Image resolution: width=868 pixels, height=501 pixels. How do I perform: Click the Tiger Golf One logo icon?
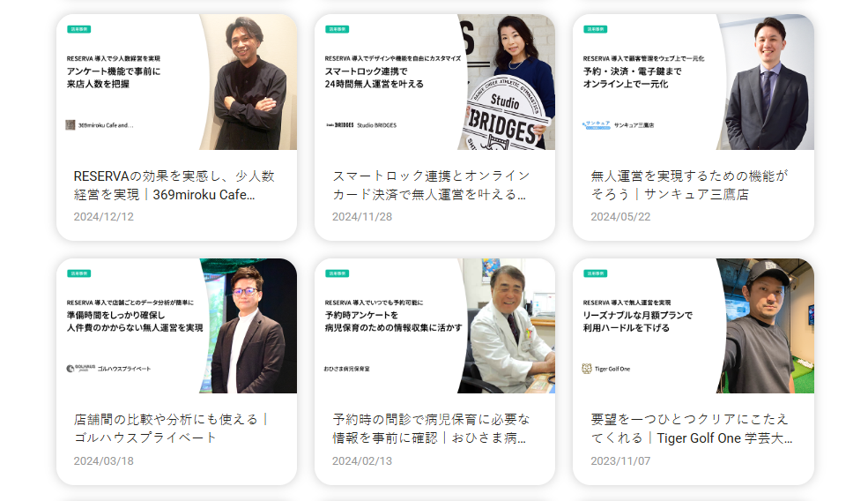coord(587,369)
